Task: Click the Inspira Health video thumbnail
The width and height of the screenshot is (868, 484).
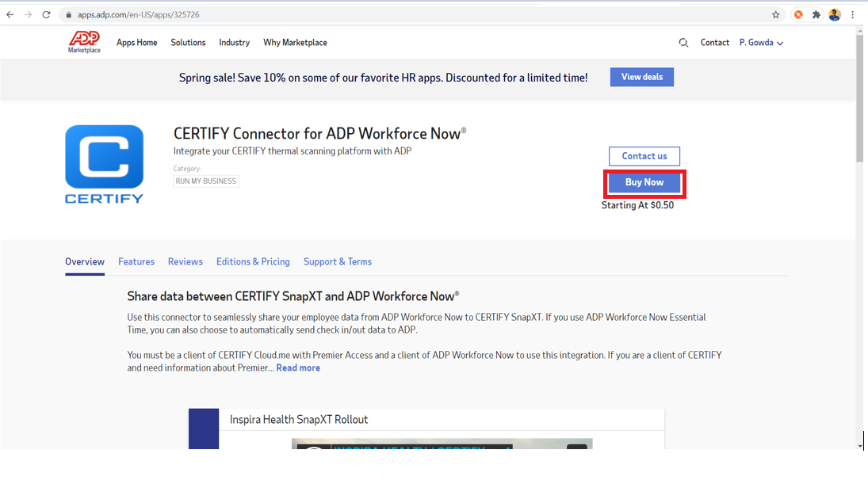Action: tap(442, 444)
